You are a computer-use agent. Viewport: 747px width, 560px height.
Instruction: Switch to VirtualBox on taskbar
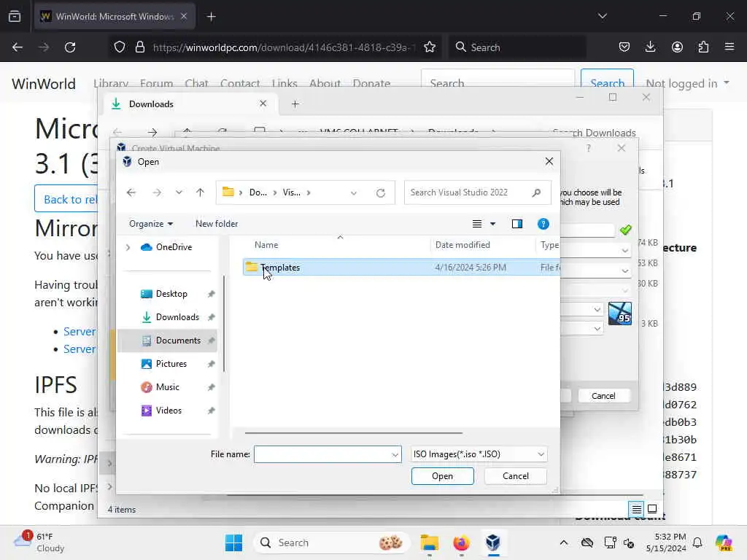tap(493, 542)
